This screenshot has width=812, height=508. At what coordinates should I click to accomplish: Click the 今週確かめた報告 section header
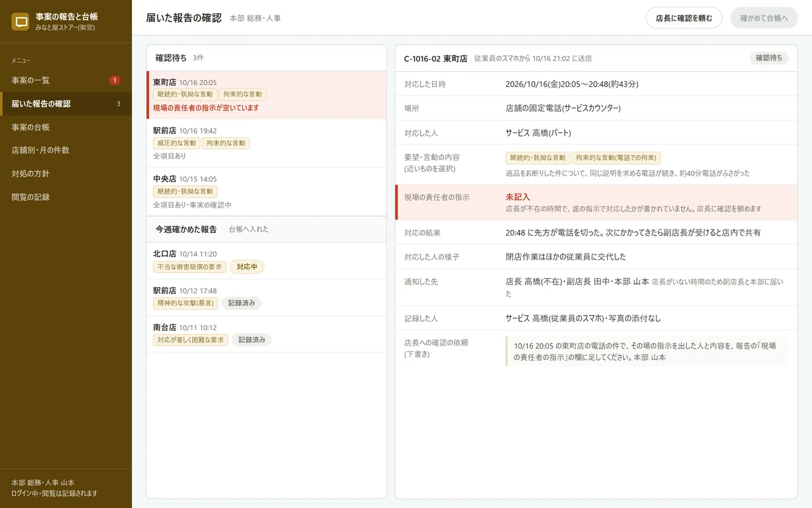pos(266,229)
